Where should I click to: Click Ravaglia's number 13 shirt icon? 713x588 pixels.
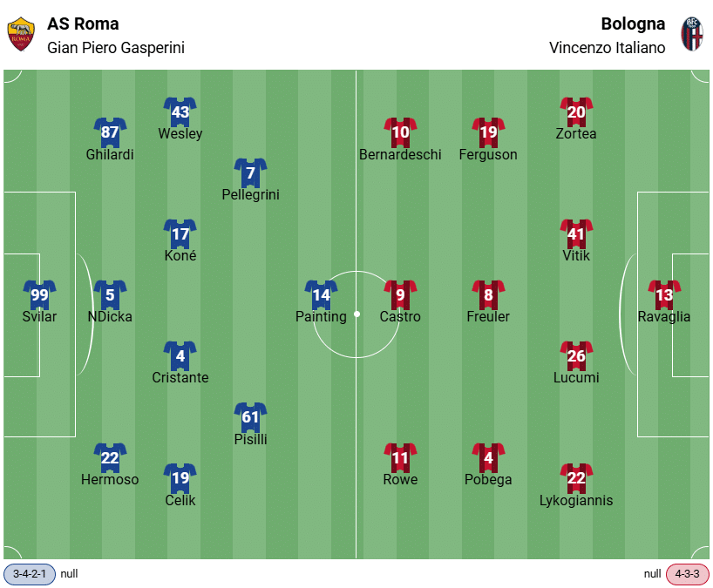tap(664, 295)
